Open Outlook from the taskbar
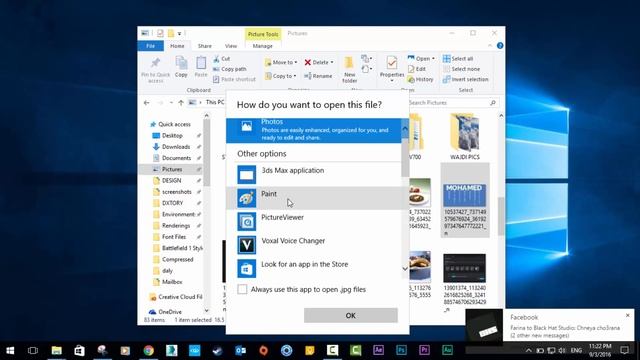This screenshot has width=640, height=360. tap(240, 350)
